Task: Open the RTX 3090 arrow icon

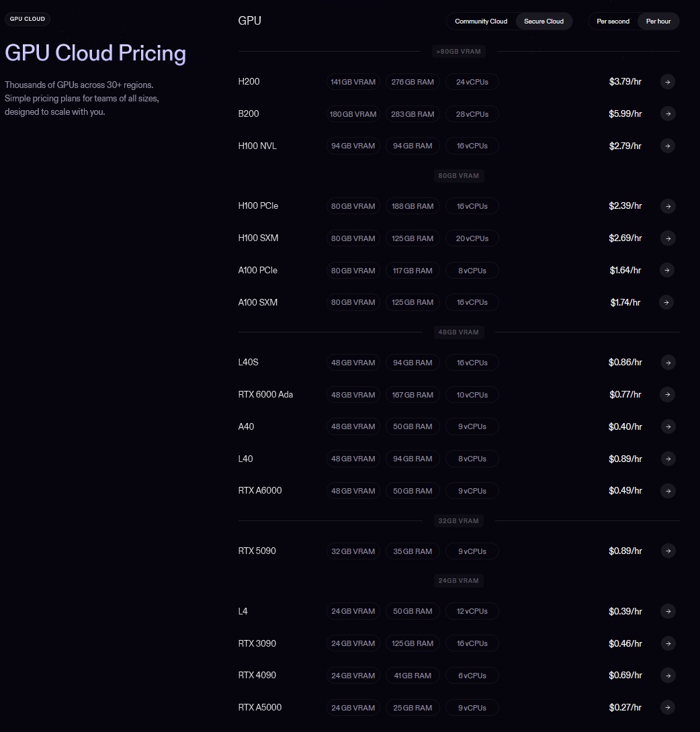Action: coord(668,643)
